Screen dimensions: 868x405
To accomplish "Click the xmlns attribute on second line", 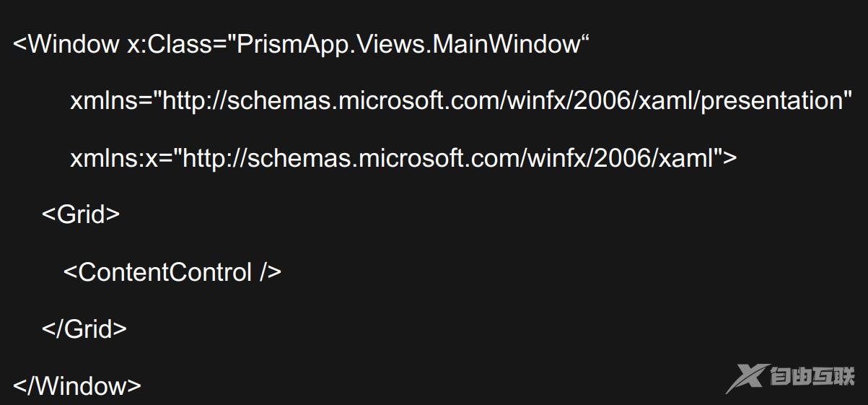I will 103,101.
